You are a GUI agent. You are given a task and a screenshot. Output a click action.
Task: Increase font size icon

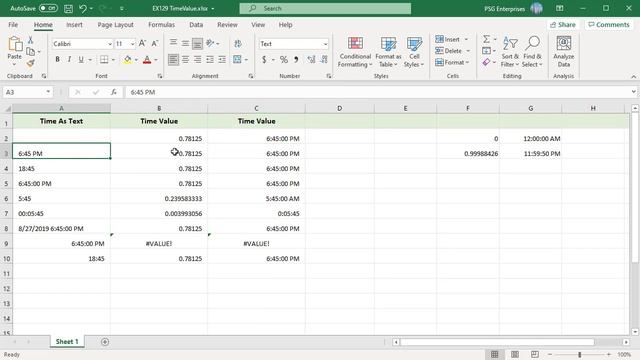pos(142,43)
